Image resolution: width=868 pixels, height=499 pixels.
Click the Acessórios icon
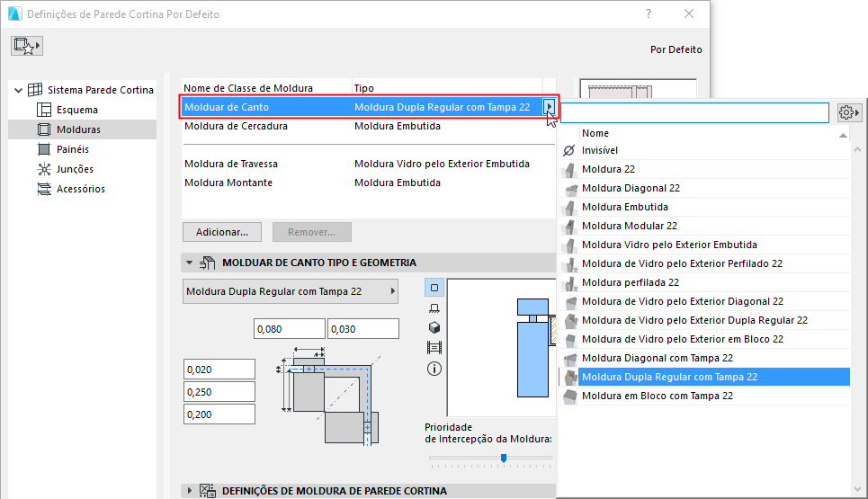click(x=44, y=189)
